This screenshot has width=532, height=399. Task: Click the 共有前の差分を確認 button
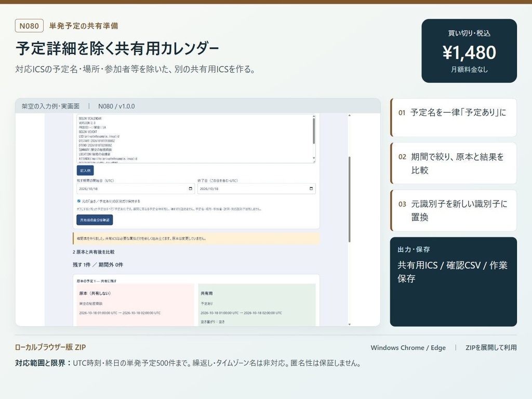click(x=95, y=220)
